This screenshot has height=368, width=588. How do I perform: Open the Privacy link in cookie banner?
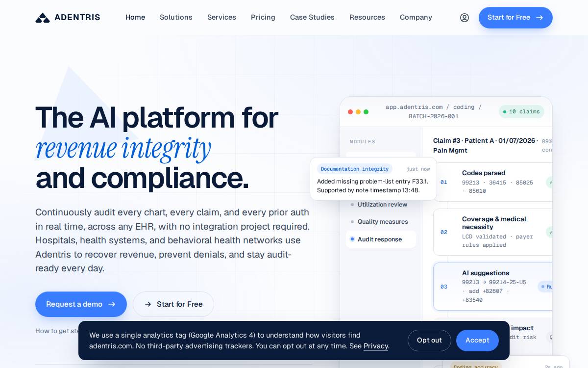click(376, 346)
